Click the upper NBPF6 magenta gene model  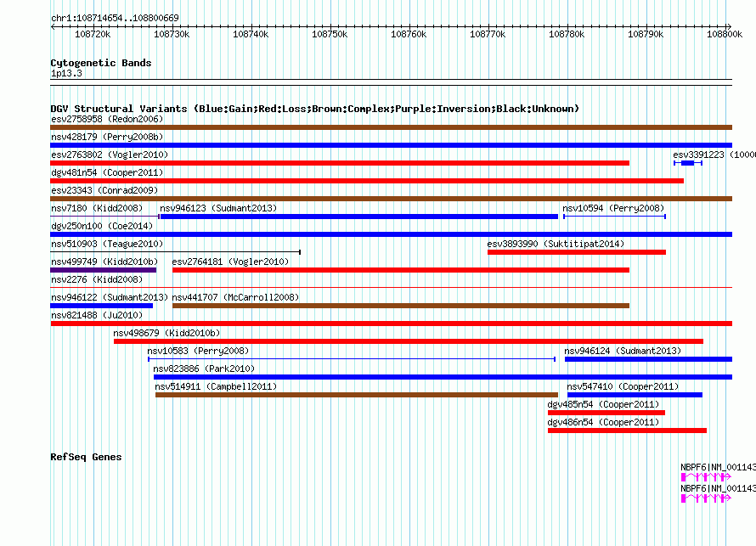pos(706,477)
